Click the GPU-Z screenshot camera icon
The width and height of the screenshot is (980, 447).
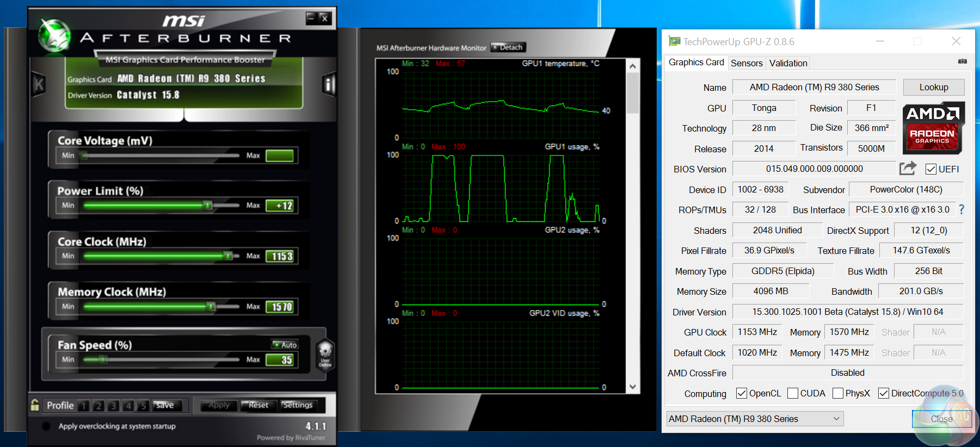[962, 61]
